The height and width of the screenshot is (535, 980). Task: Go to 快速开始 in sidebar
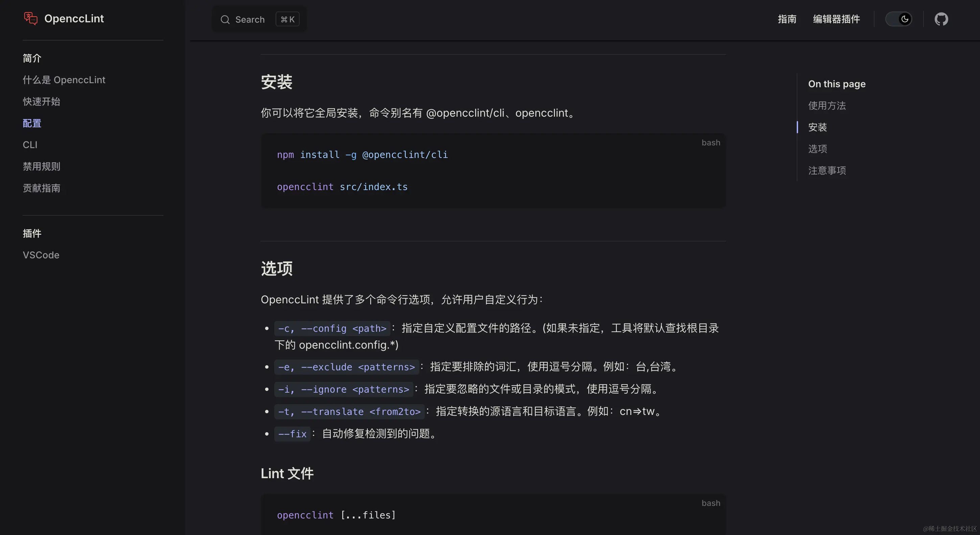[x=42, y=101]
